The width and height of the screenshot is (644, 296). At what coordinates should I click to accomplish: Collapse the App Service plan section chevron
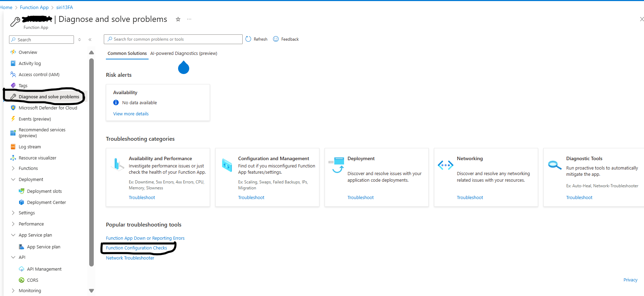[13, 235]
